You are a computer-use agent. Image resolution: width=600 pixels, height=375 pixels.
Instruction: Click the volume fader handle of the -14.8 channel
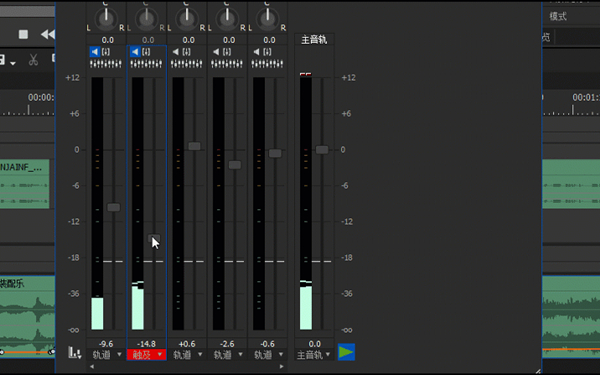(154, 238)
